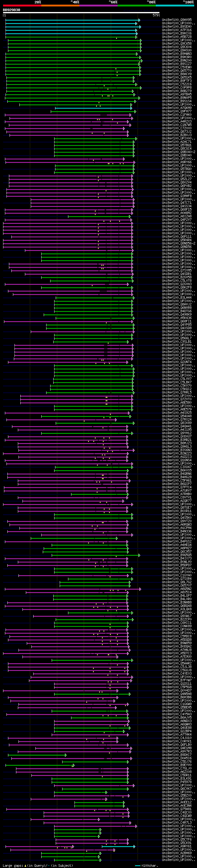Open UniRef100_B3LA44 label
Viewport: 197px width, 868px height.
tap(177, 297)
